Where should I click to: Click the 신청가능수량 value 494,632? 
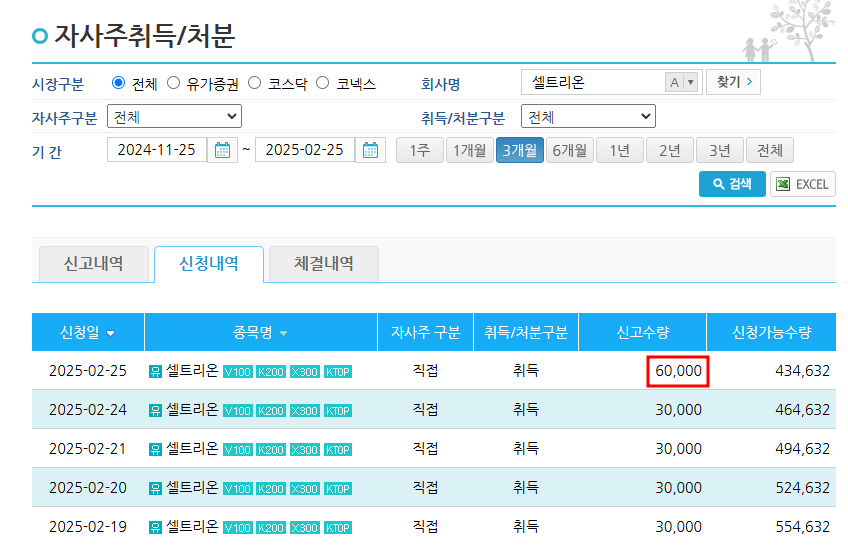click(803, 449)
